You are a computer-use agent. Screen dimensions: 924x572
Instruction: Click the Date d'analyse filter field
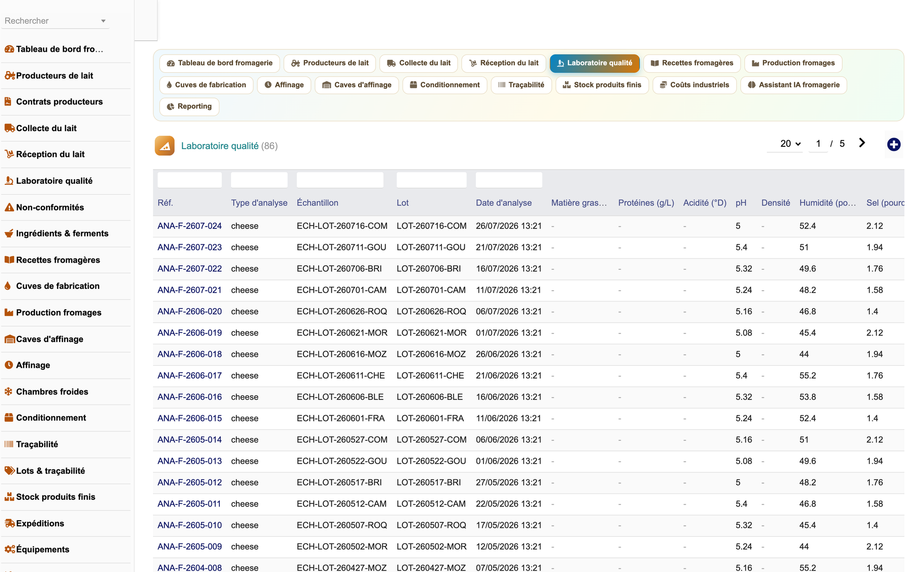click(509, 180)
